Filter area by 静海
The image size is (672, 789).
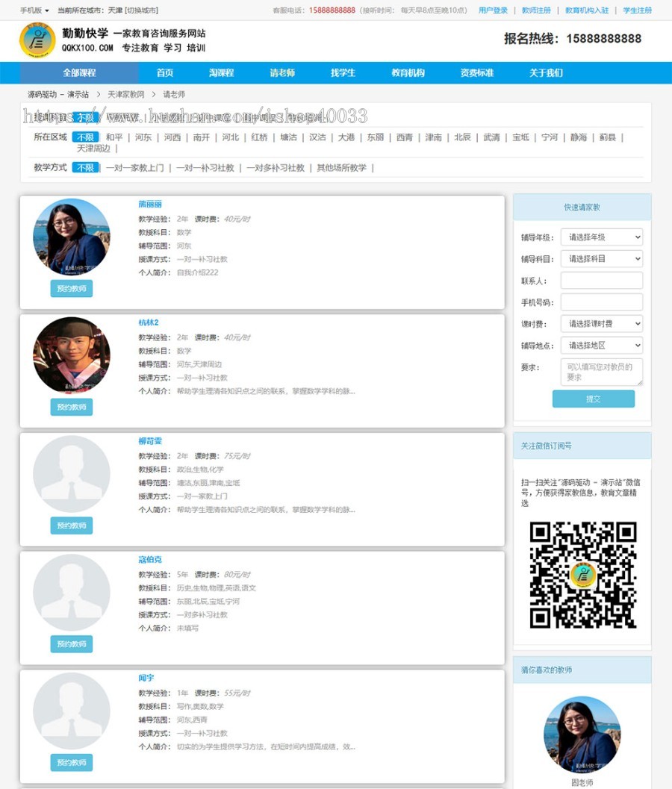579,137
